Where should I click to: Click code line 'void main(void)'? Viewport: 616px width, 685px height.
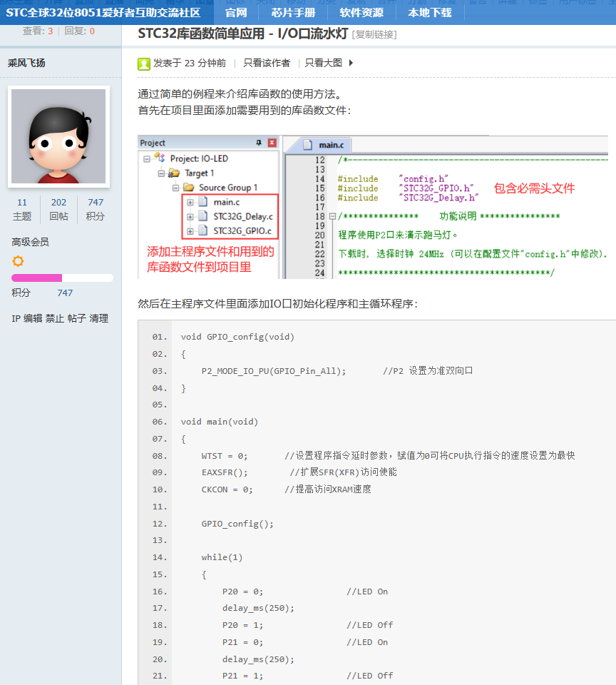pos(220,422)
